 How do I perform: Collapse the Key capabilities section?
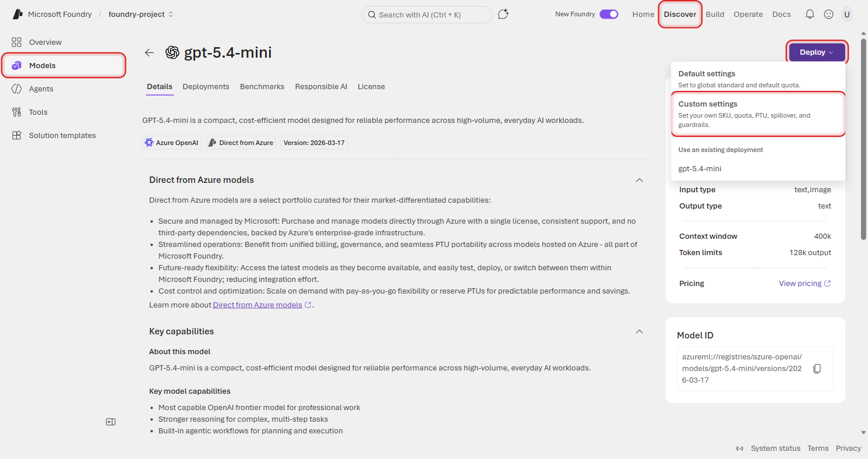coord(639,331)
